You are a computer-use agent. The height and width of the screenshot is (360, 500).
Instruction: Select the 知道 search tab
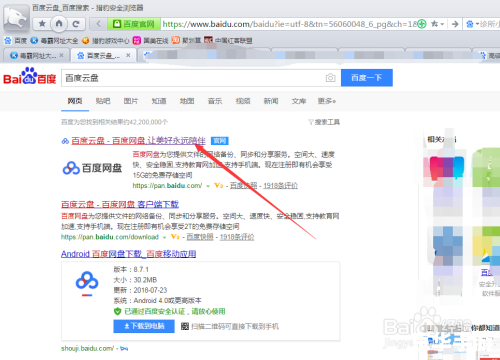[x=159, y=101]
